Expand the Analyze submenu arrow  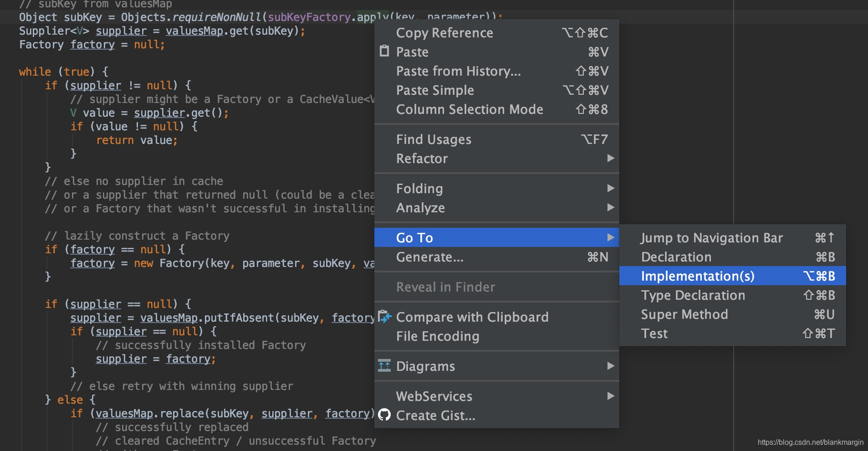(x=611, y=207)
